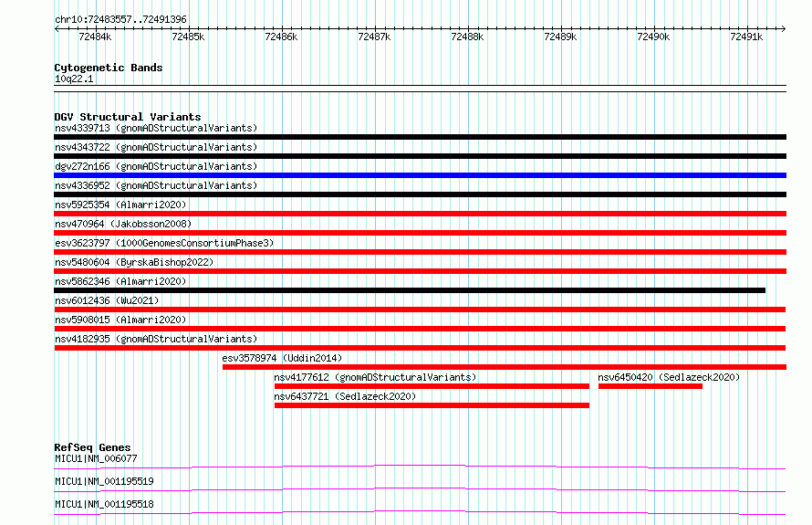Click red bar under esv3578974
812x525 pixels.
click(505, 367)
